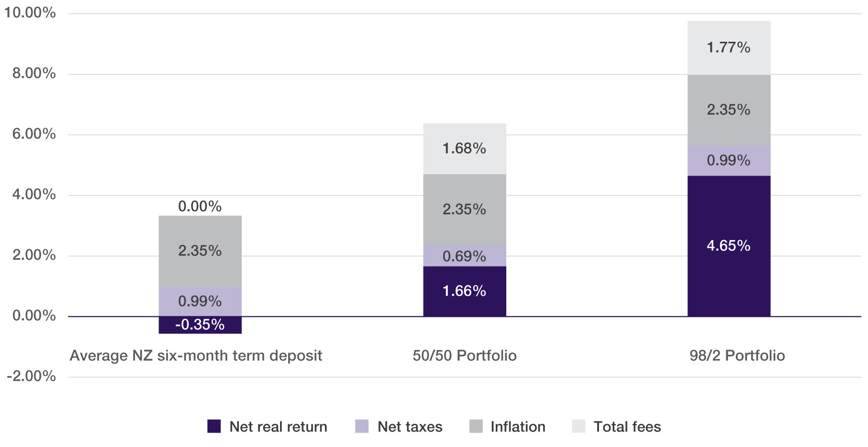Select the 1.77% total fees segment

pos(728,48)
